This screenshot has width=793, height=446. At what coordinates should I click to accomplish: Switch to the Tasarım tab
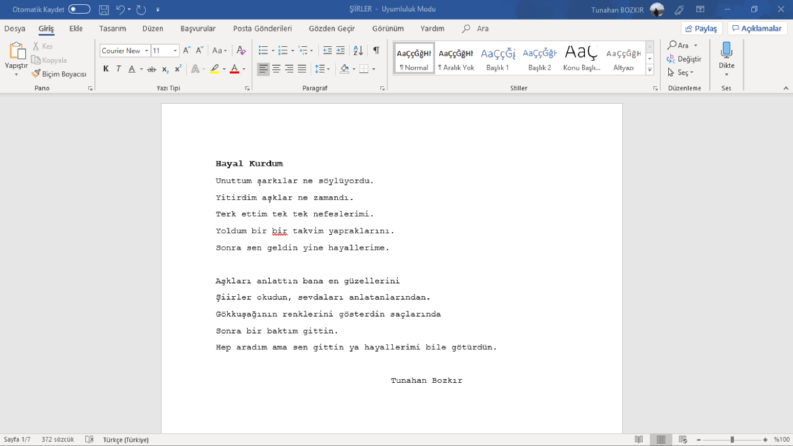tap(112, 28)
